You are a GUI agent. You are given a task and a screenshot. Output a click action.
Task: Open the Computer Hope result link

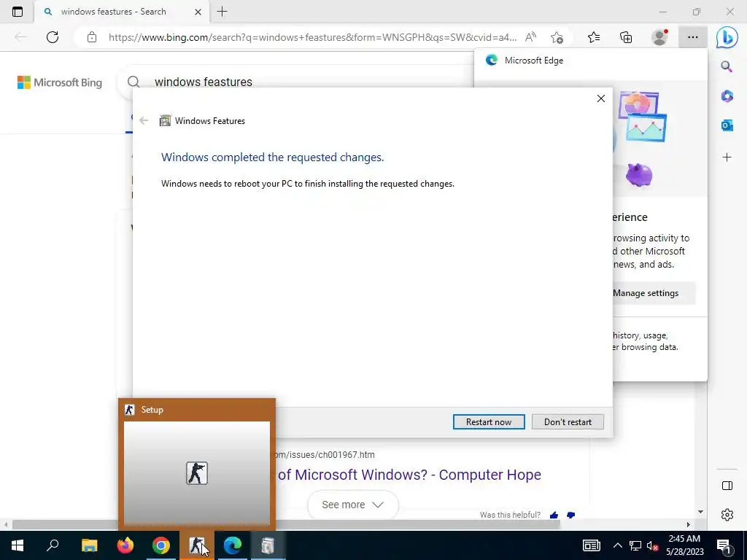pos(409,475)
